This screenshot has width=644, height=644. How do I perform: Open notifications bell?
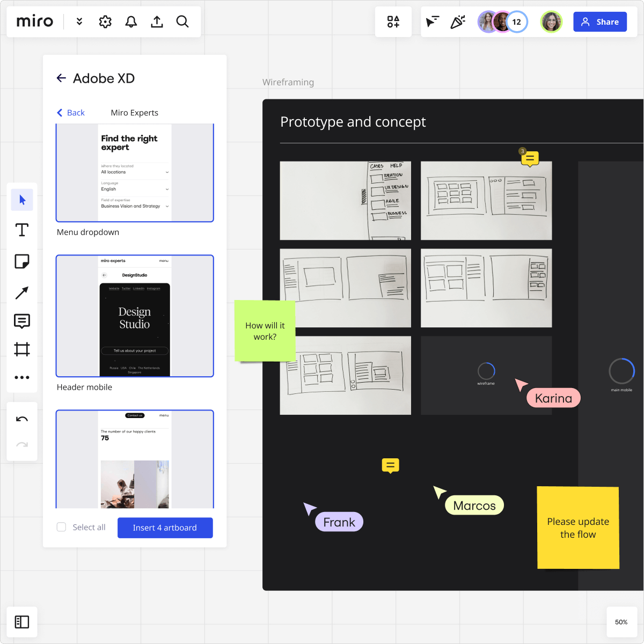(x=131, y=21)
